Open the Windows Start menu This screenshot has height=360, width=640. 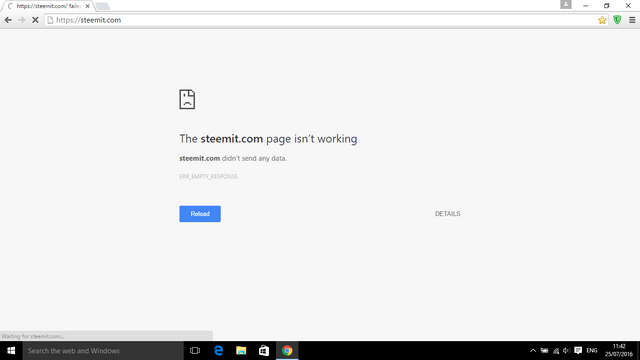point(11,351)
